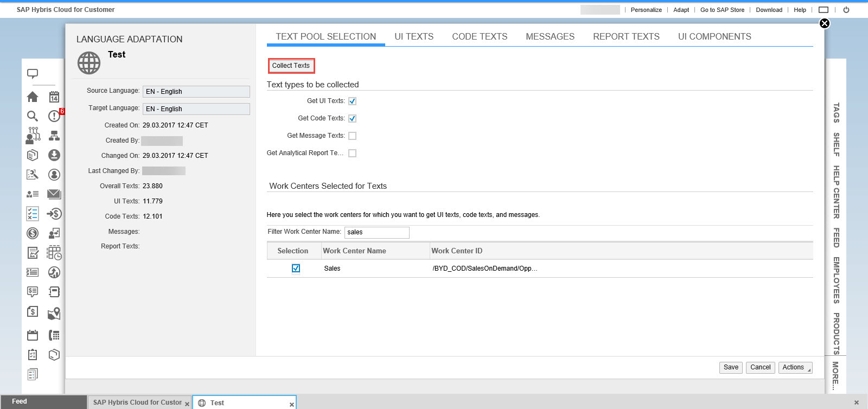The image size is (868, 409).
Task: Open the Personalize menu
Action: 646,10
